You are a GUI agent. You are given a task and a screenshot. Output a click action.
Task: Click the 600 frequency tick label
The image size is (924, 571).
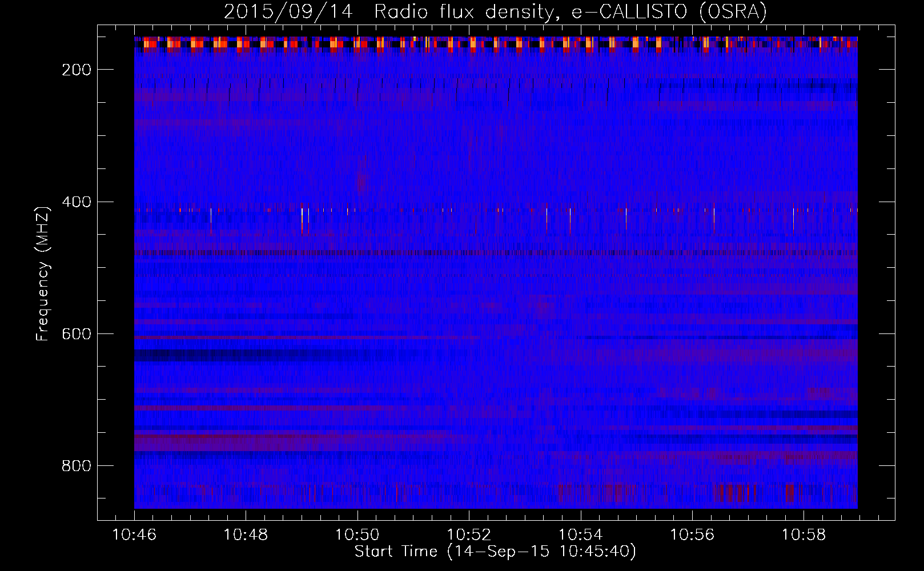point(77,334)
